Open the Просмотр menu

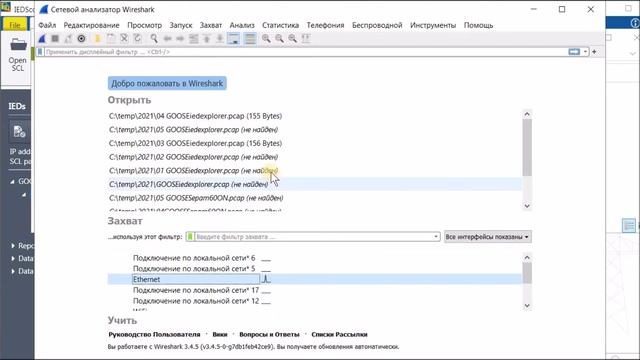144,25
